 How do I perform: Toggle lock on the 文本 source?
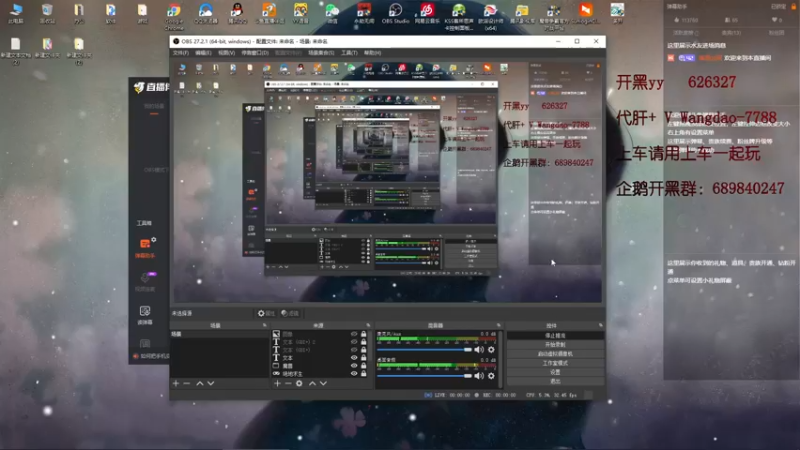point(364,358)
